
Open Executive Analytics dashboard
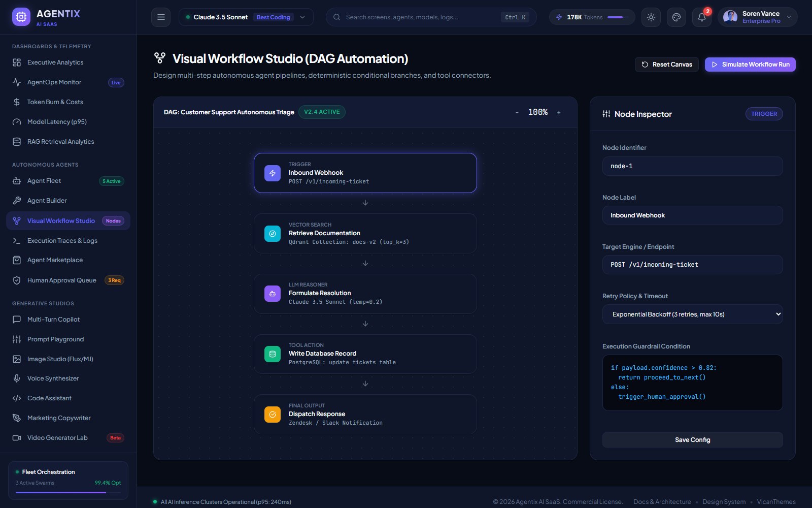(68, 62)
